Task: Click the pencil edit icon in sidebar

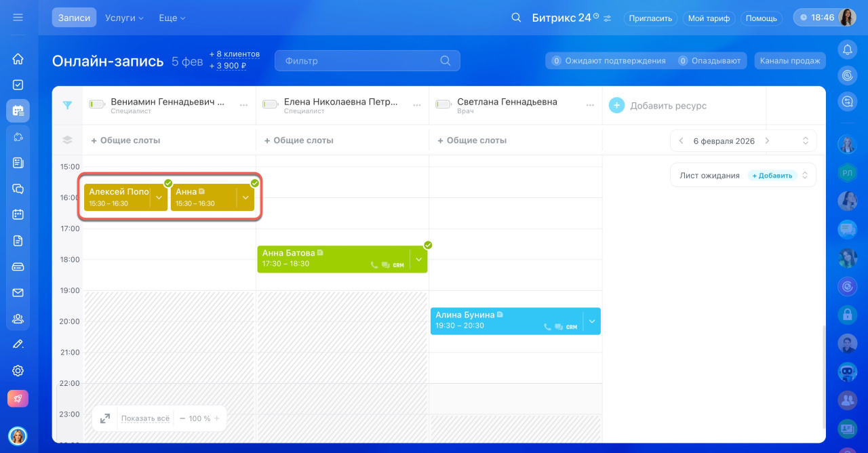Action: tap(18, 344)
